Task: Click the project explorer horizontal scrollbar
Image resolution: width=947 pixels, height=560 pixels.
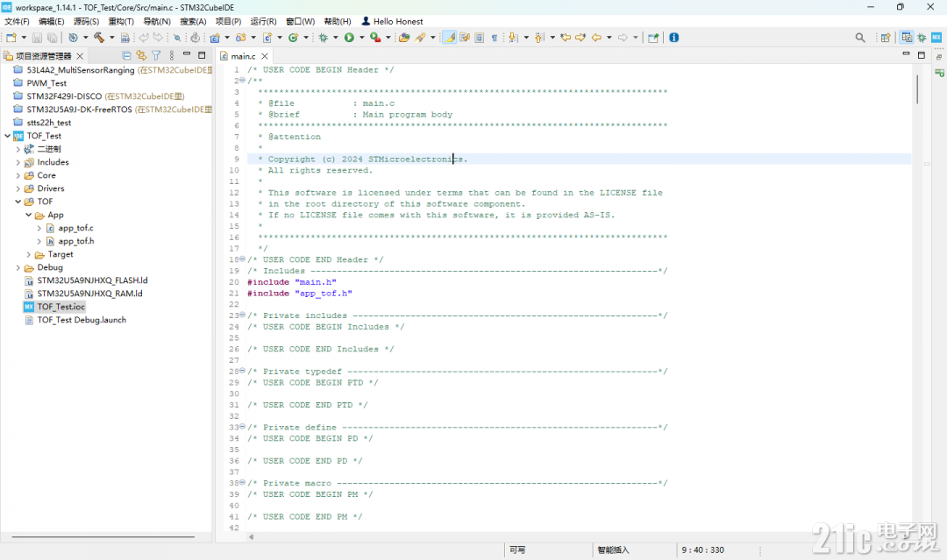Action: 103,536
